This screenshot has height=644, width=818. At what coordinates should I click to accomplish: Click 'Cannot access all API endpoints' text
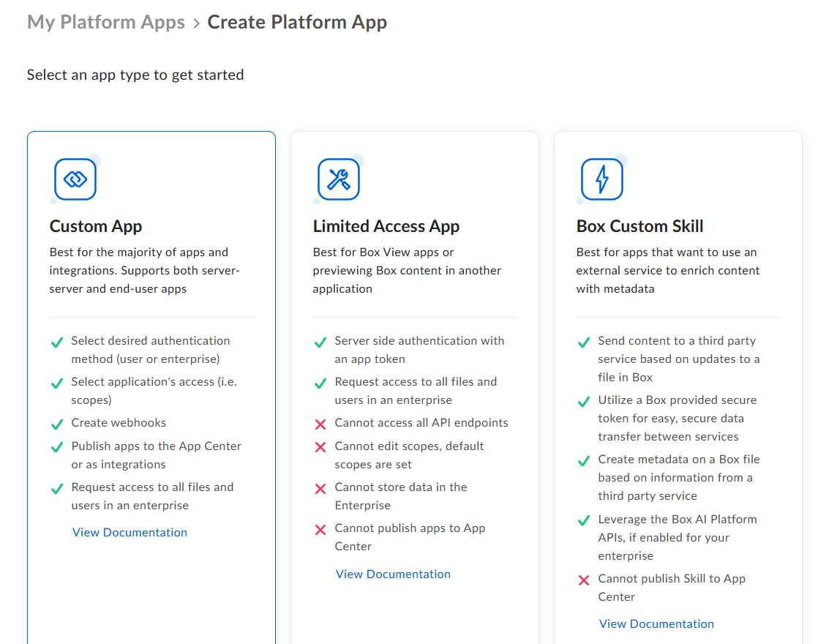[421, 423]
